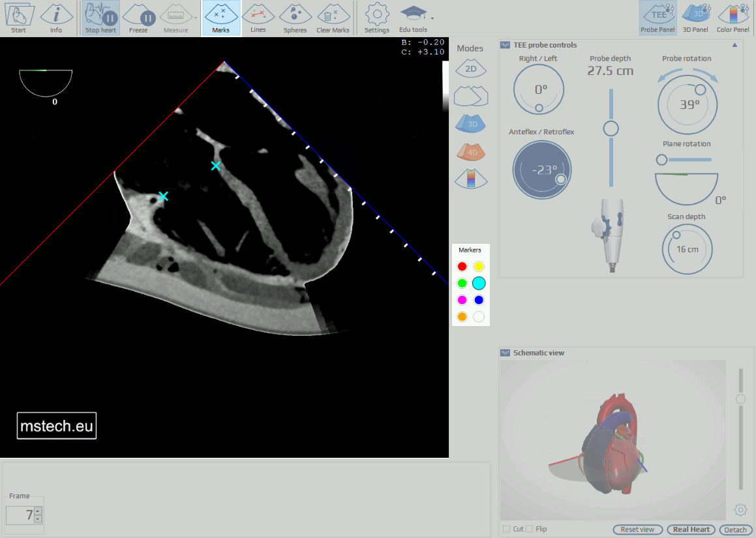Pick the red marker color swatch
The image size is (756, 538).
(462, 266)
